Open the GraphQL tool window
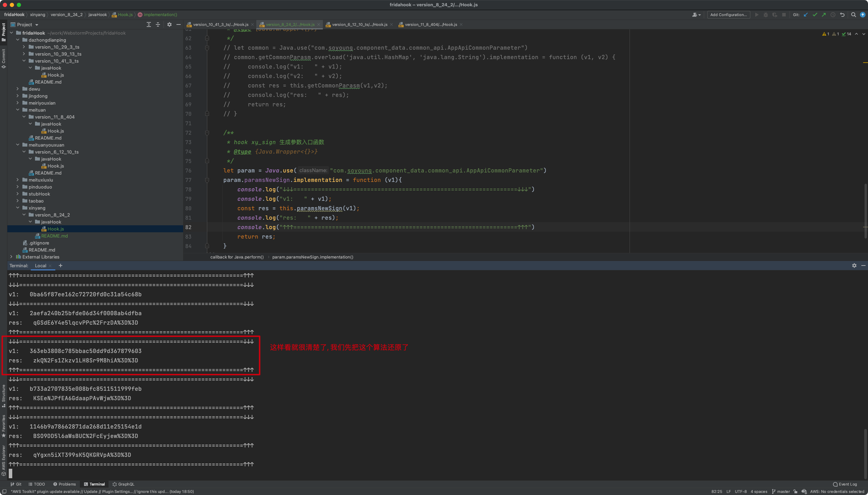 tap(123, 484)
